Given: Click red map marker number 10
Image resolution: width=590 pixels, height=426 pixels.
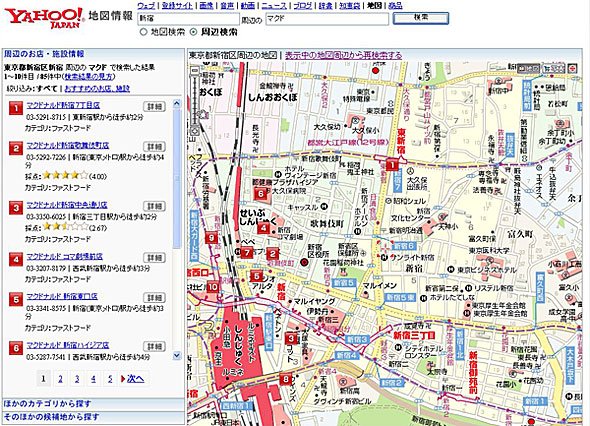Looking at the screenshot, I should pos(213,287).
